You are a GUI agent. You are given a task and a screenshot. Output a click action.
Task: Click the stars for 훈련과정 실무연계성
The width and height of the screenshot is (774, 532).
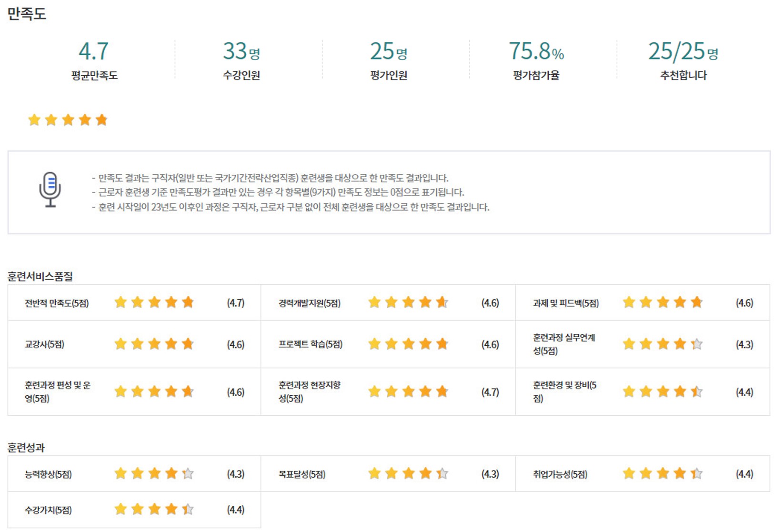click(x=663, y=344)
